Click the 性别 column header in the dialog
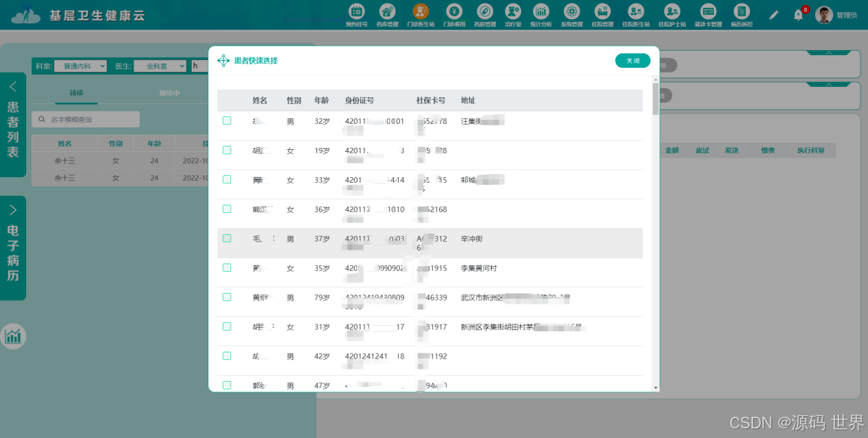This screenshot has height=438, width=868. (x=294, y=101)
